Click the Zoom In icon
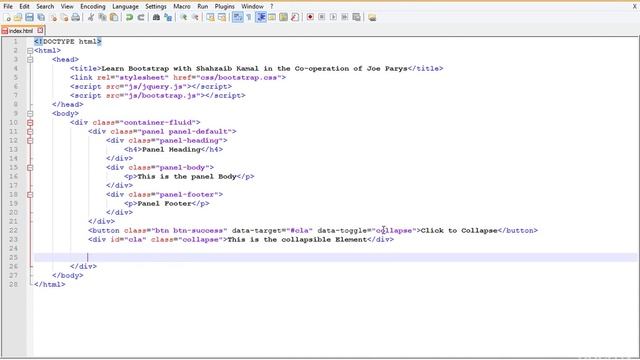Image resolution: width=640 pixels, height=360 pixels. pos(183,17)
